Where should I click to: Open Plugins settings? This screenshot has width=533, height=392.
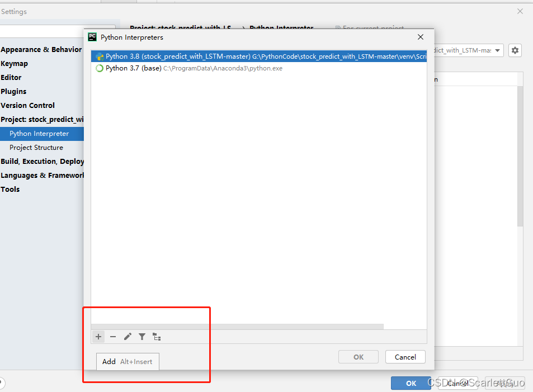(x=13, y=92)
